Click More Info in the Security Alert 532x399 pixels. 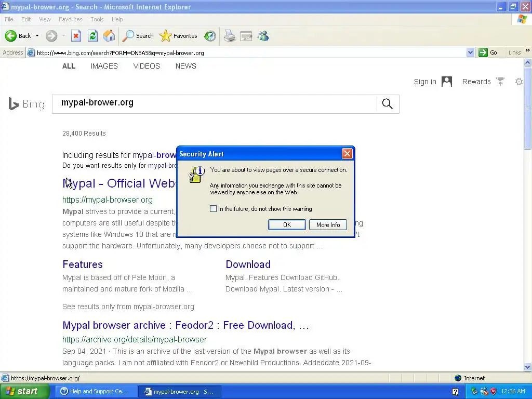(328, 224)
